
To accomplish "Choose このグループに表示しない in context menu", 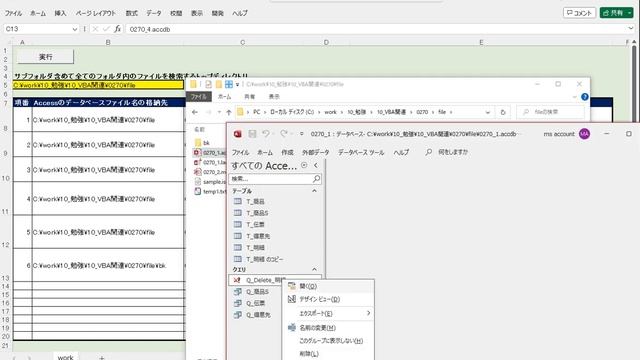I will 329,340.
